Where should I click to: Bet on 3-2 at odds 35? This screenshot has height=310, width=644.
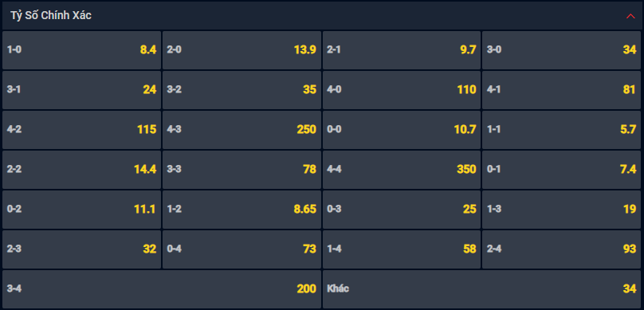click(241, 90)
